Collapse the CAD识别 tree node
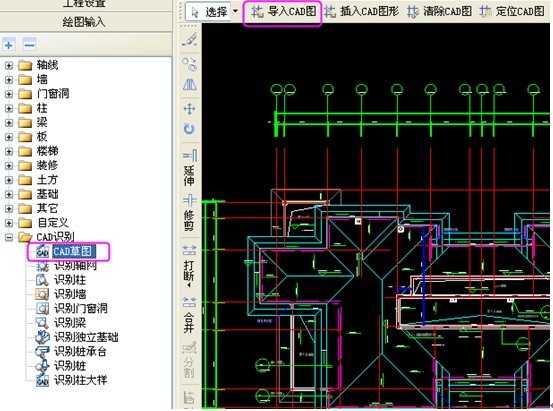This screenshot has width=553, height=411. pyautogui.click(x=9, y=237)
